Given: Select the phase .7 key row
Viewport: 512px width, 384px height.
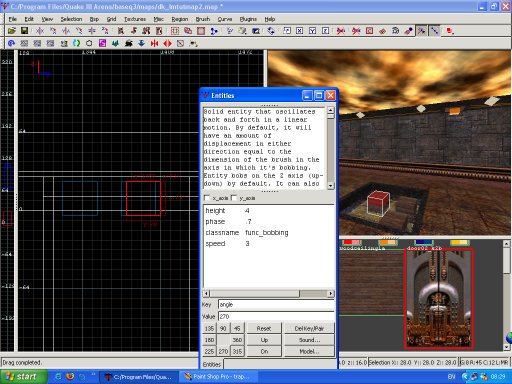Looking at the screenshot, I should (x=268, y=222).
